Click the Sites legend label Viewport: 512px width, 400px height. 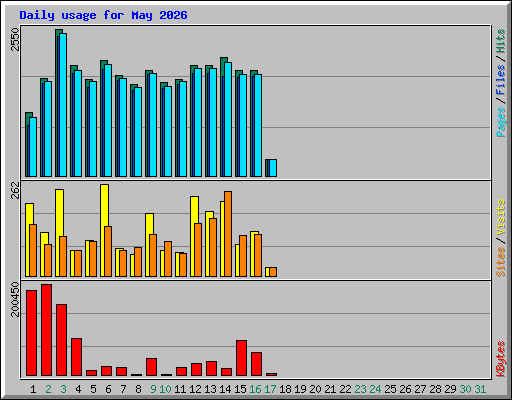(x=501, y=262)
